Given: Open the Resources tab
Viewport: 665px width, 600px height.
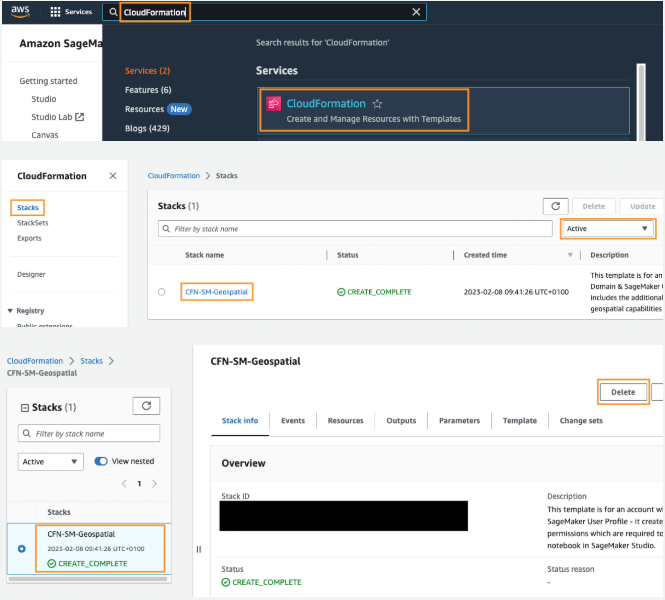Looking at the screenshot, I should click(346, 421).
